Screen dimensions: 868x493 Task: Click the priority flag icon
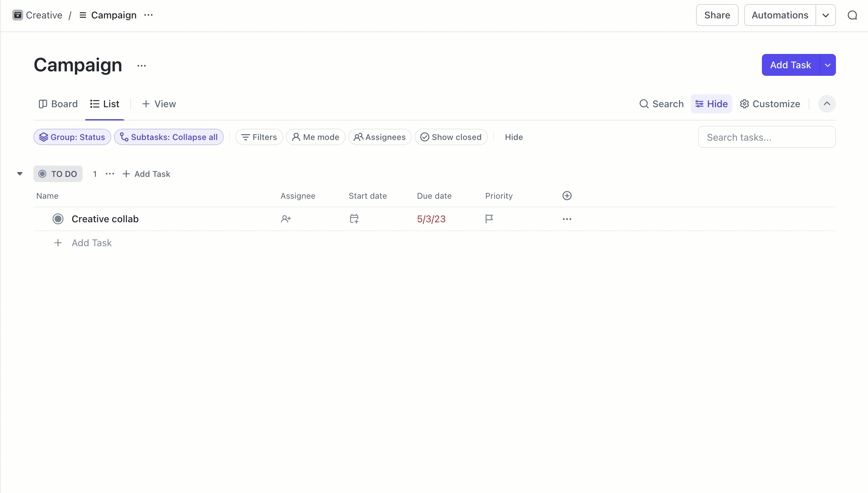(489, 219)
